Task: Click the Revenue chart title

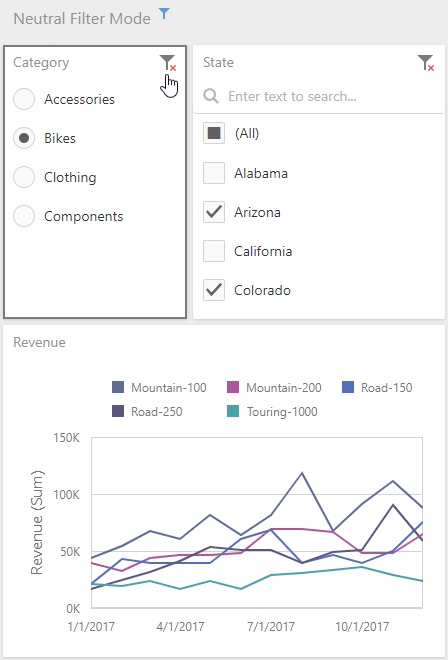Action: pyautogui.click(x=39, y=342)
